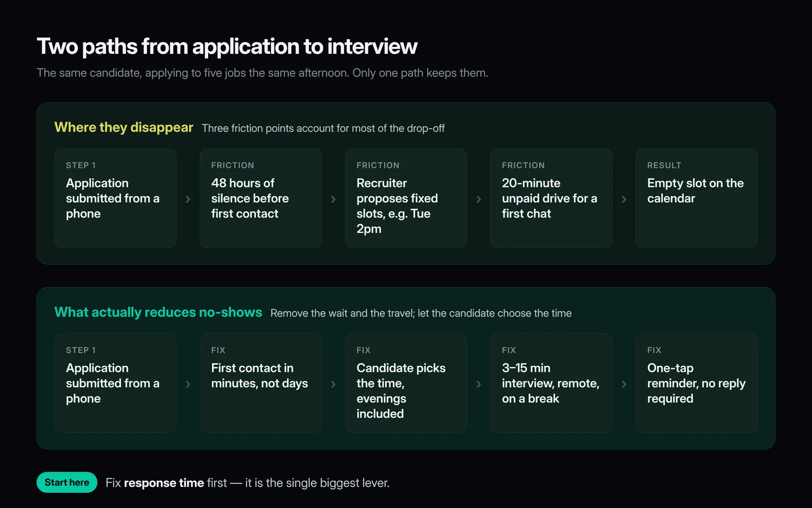Click the FIX label above 'One-tap reminder'

tap(654, 350)
